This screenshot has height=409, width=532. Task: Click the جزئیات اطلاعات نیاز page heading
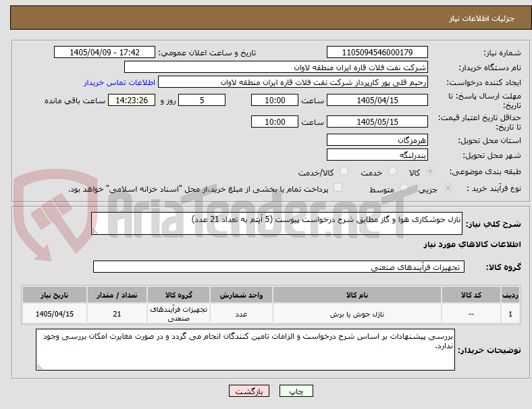pyautogui.click(x=482, y=18)
